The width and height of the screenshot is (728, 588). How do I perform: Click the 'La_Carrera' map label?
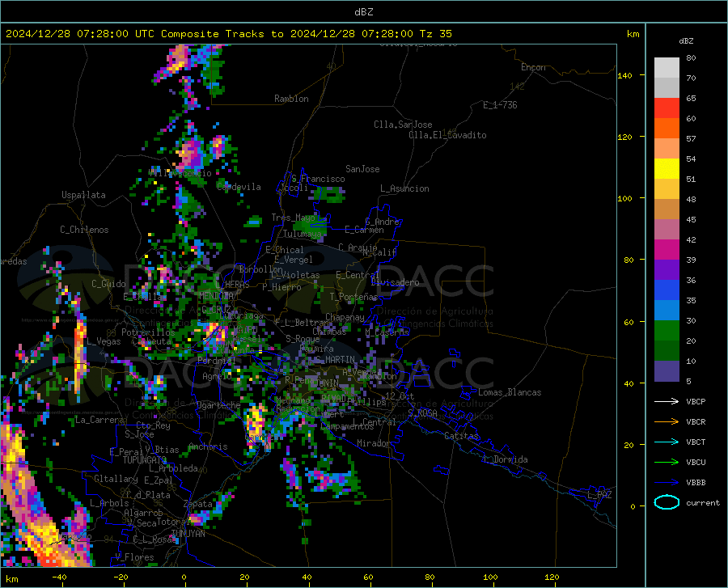[x=99, y=420]
